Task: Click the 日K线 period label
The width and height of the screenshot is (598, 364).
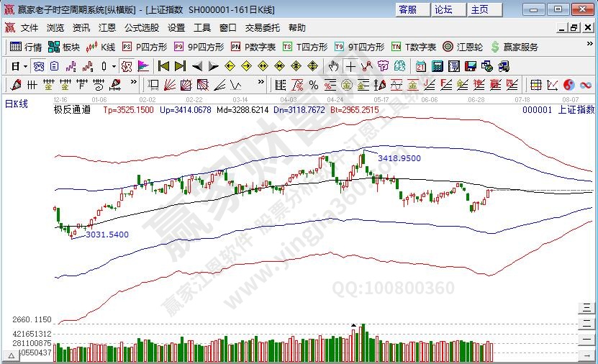Action: [x=16, y=104]
